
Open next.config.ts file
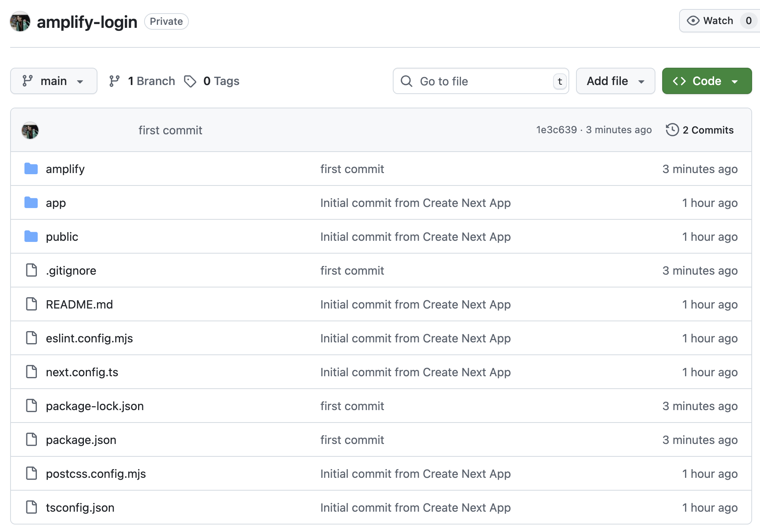click(x=82, y=372)
